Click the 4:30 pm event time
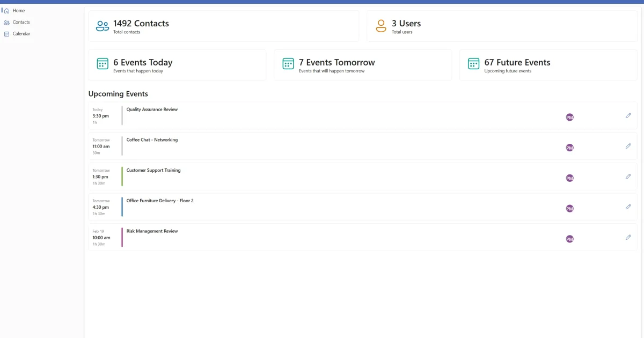This screenshot has width=644, height=338. tap(100, 207)
